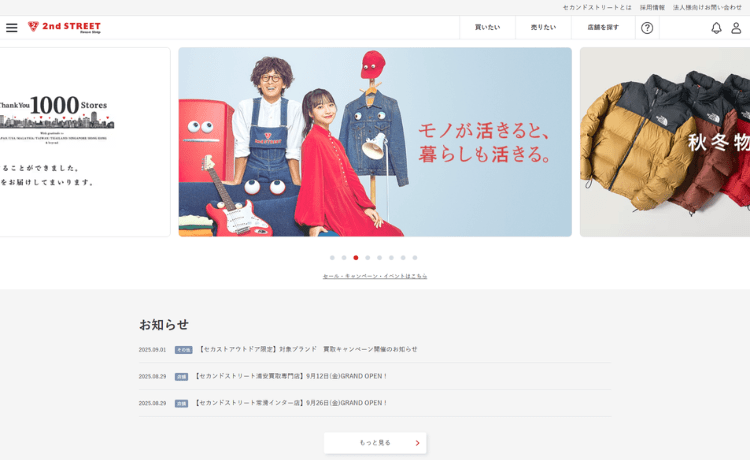
Task: Click the 店舗 tag on 常滑インター店 news
Action: coord(181,403)
